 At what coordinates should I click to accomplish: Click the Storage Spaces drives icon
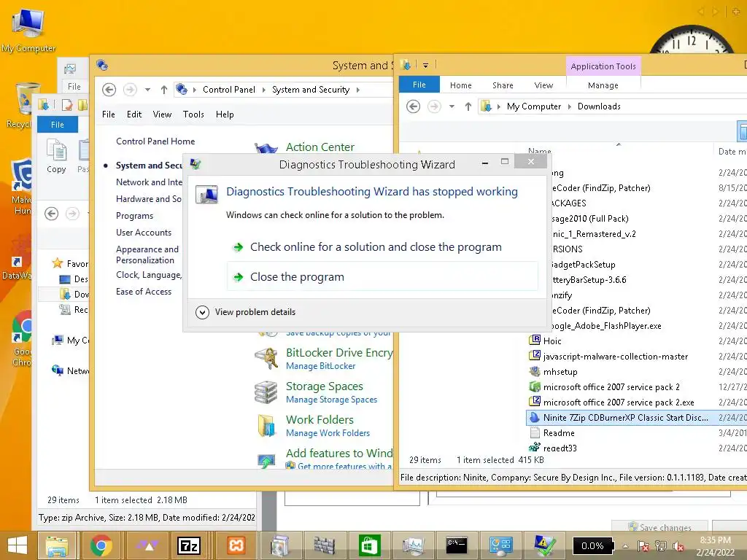coord(266,392)
